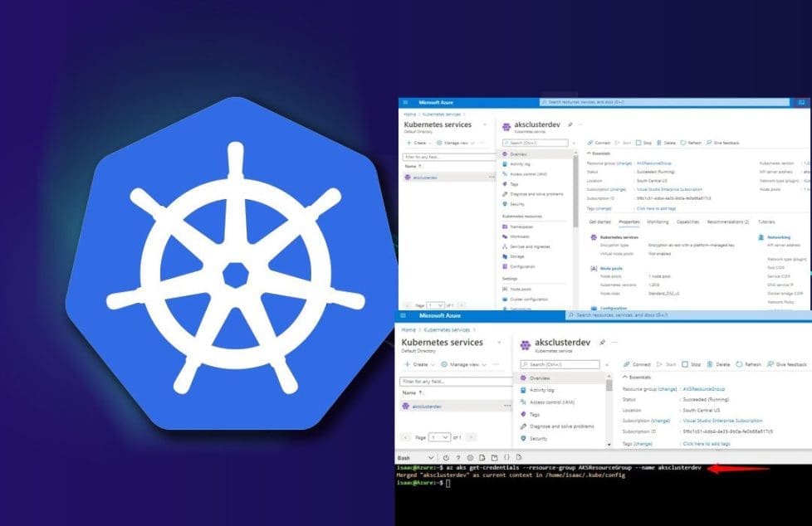
Task: Open Namespaces in the upper portal menu
Action: 521,226
